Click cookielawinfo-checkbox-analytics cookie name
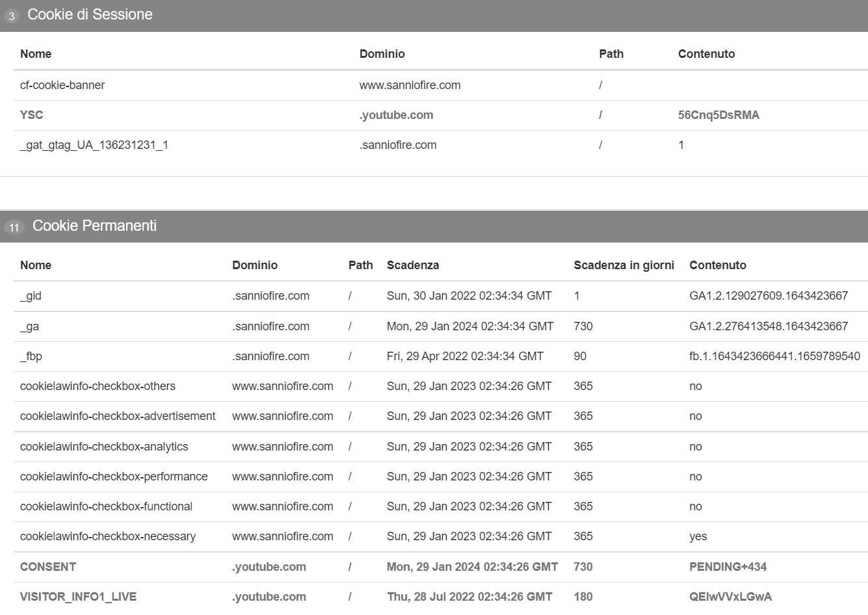The width and height of the screenshot is (868, 615). click(x=104, y=447)
